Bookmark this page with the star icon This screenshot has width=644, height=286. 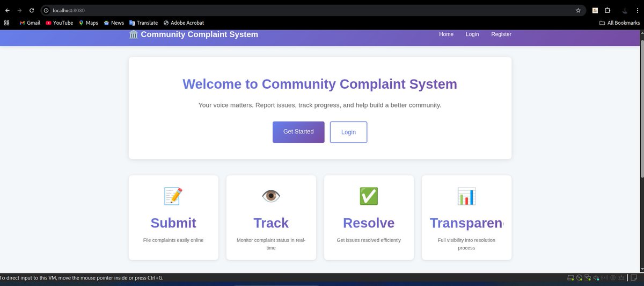click(x=578, y=10)
